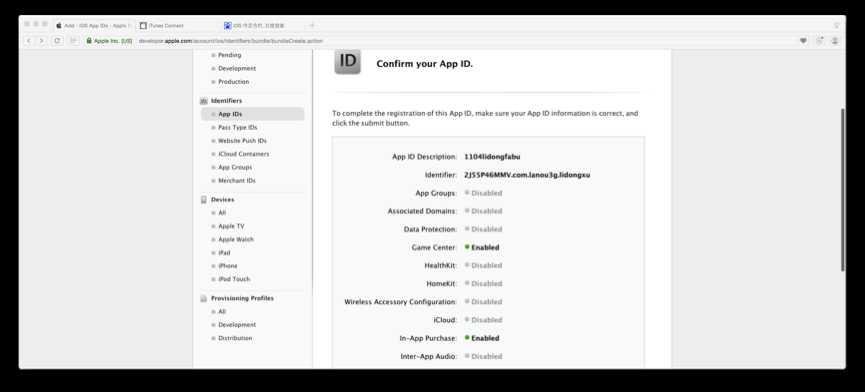Screen dimensions: 865x392
Task: Click the heart favorites icon in toolbar
Action: tap(803, 41)
